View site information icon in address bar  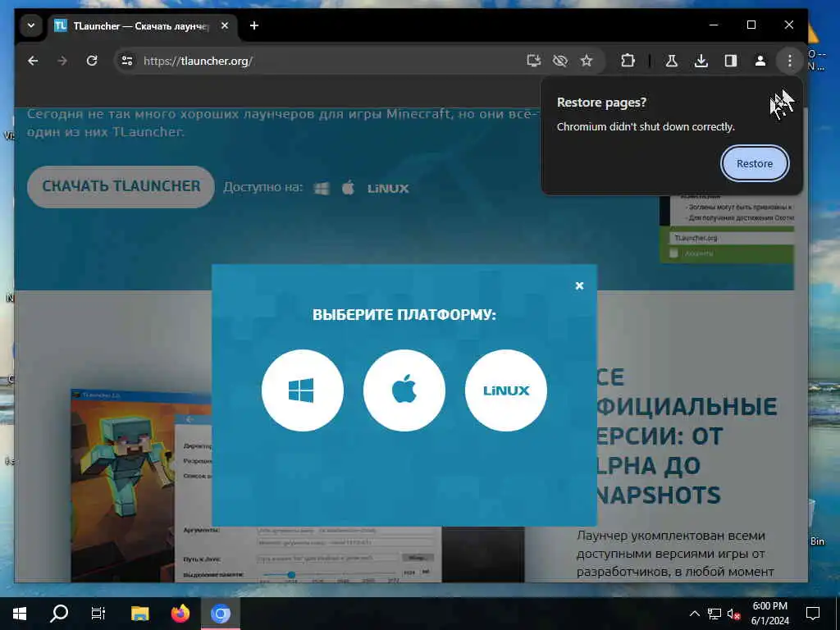tap(127, 61)
